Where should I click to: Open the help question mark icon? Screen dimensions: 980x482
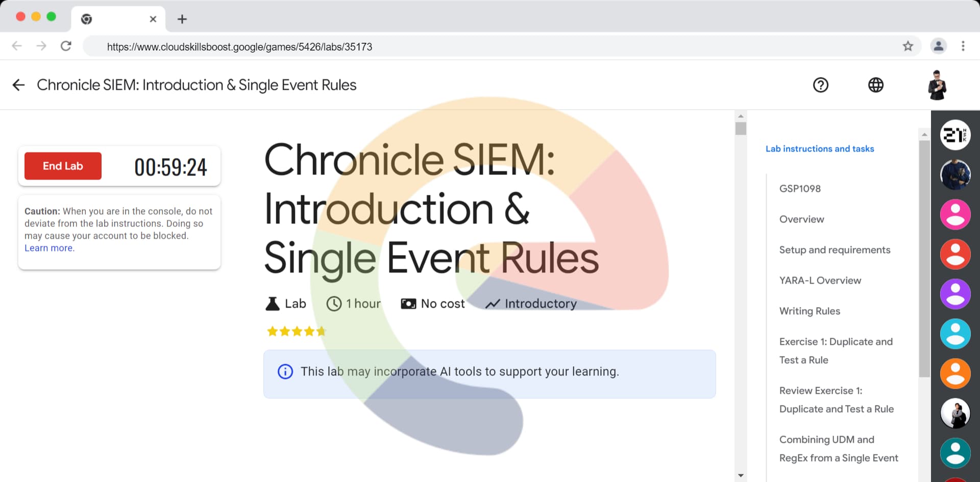(x=820, y=85)
